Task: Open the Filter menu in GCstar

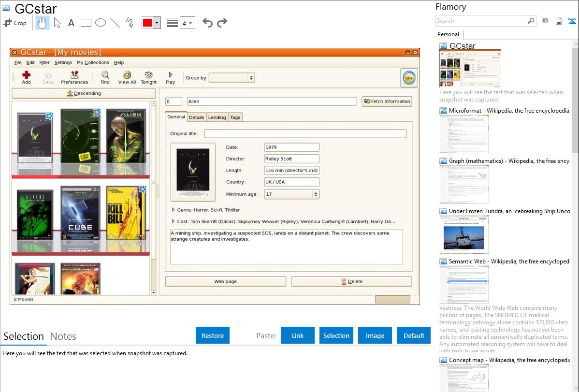Action: click(x=44, y=62)
